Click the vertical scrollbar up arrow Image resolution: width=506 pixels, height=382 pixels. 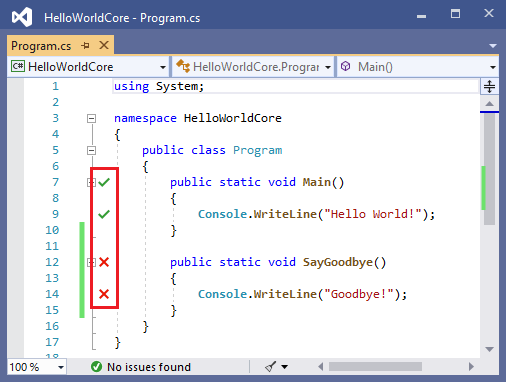(489, 104)
